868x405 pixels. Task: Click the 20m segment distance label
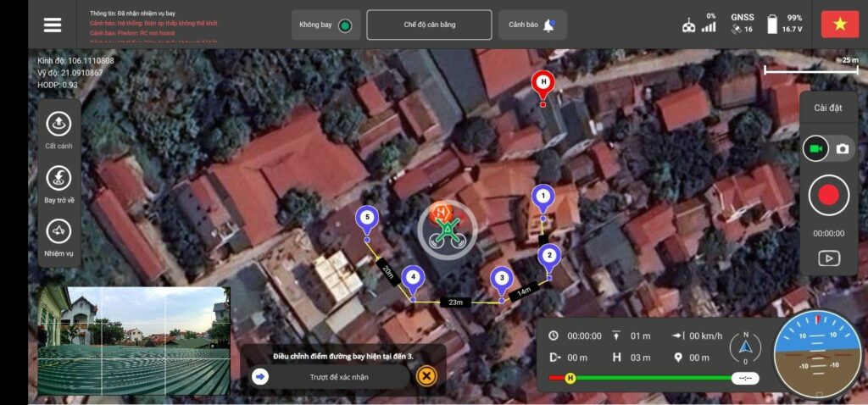387,273
